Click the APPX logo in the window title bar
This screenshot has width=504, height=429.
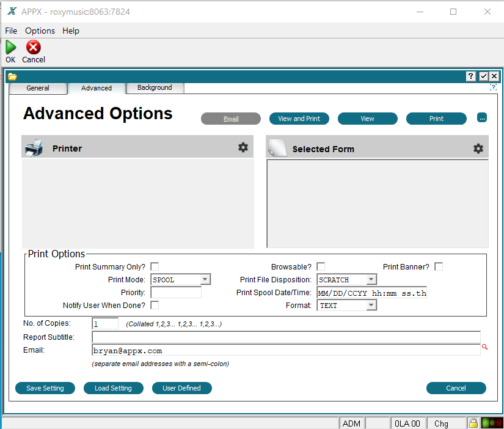tap(12, 11)
